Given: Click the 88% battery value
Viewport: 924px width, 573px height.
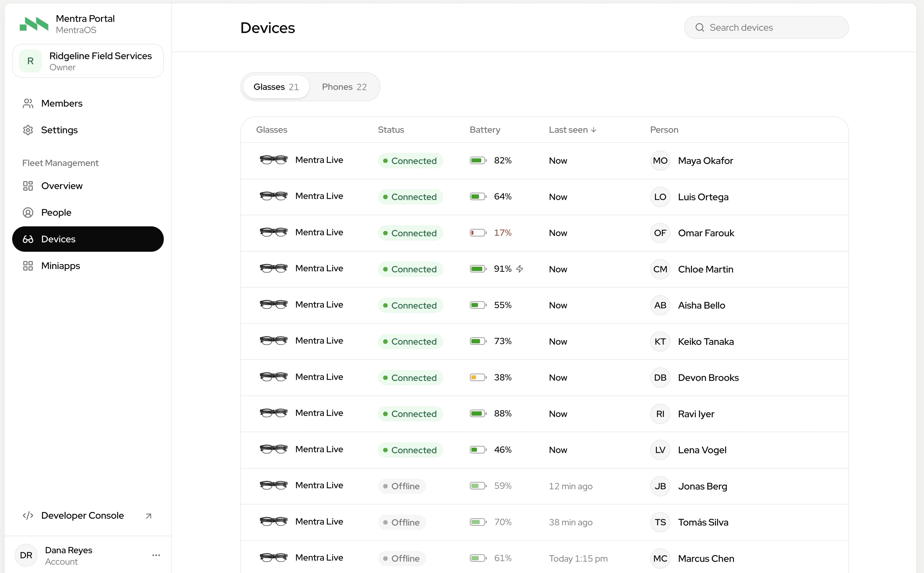Looking at the screenshot, I should [x=503, y=413].
